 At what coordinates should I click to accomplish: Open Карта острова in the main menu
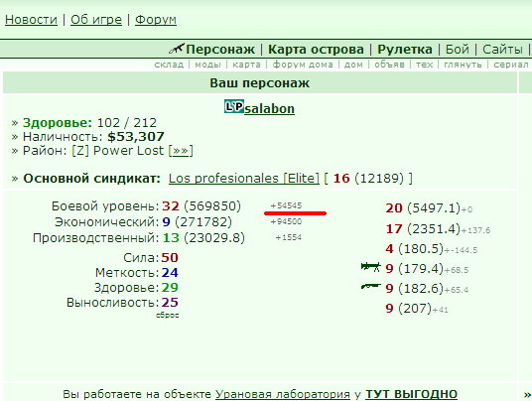316,50
